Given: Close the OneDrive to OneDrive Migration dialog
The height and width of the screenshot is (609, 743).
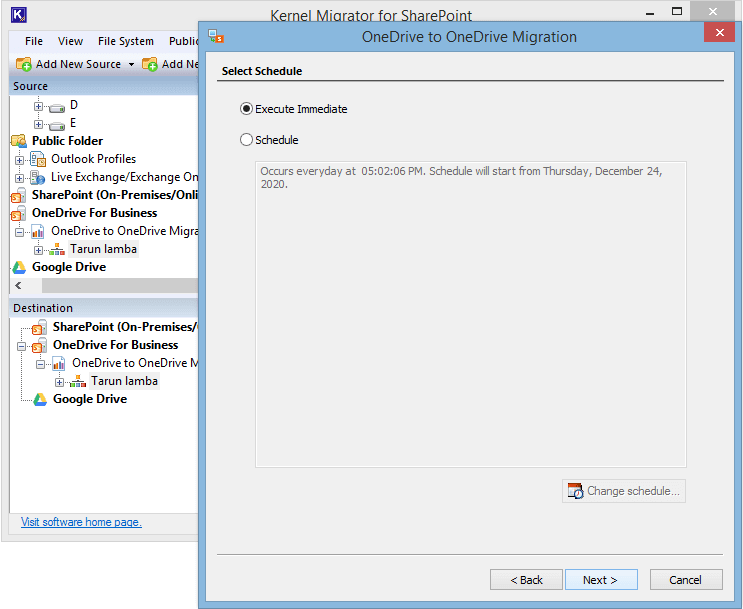Looking at the screenshot, I should (x=719, y=32).
